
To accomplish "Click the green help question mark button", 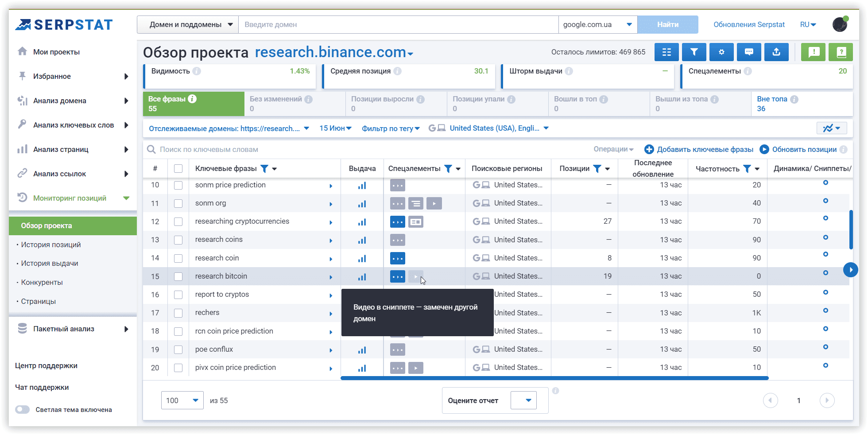I will [x=841, y=52].
